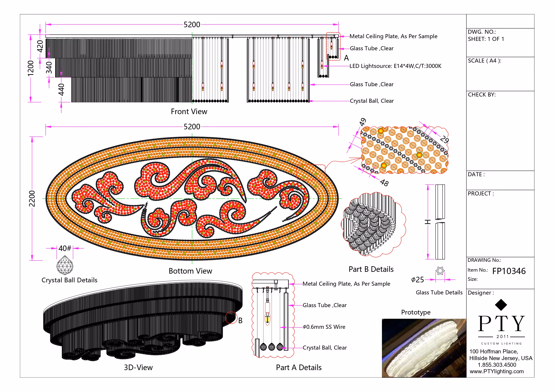Image resolution: width=555 pixels, height=392 pixels.
Task: Click the 2200 height dimension
Action: click(x=32, y=199)
